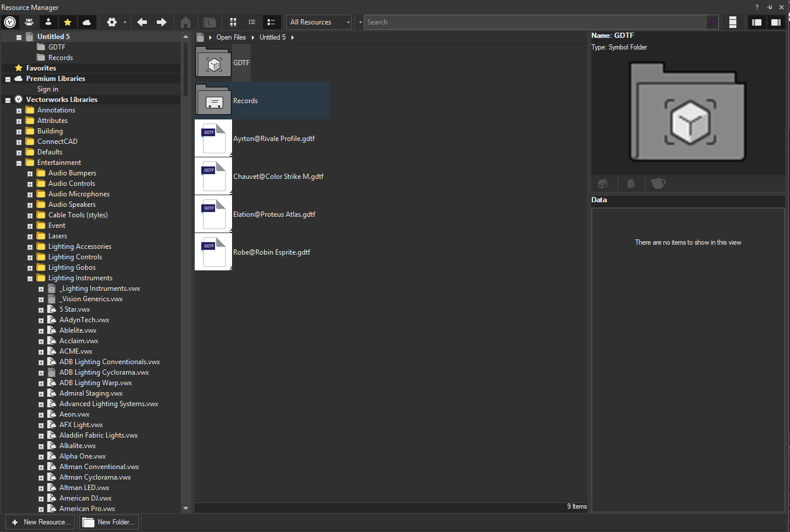790x532 pixels.
Task: Toggle Vectorworks Libraries filter icon
Action: click(10, 22)
